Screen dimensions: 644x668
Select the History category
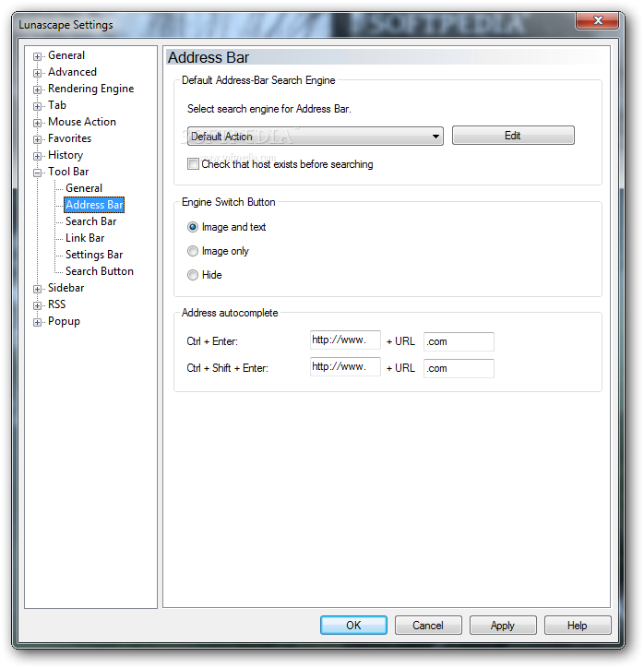66,155
